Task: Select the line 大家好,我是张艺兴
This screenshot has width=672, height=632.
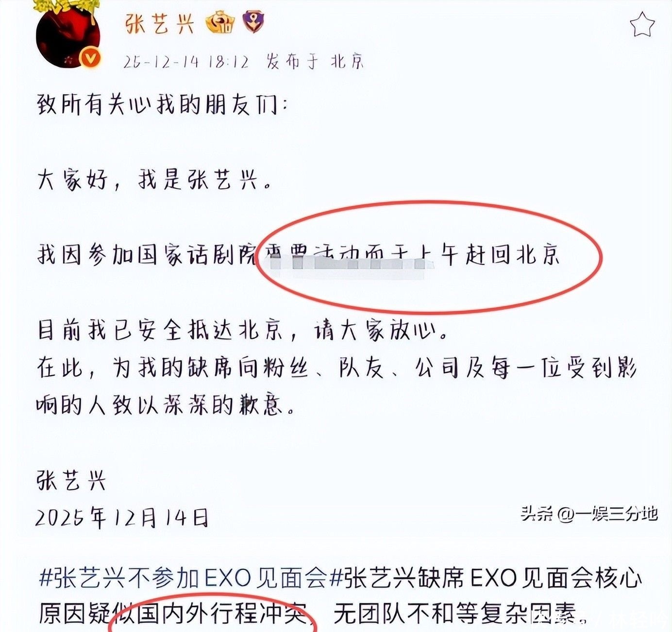Action: 154,180
